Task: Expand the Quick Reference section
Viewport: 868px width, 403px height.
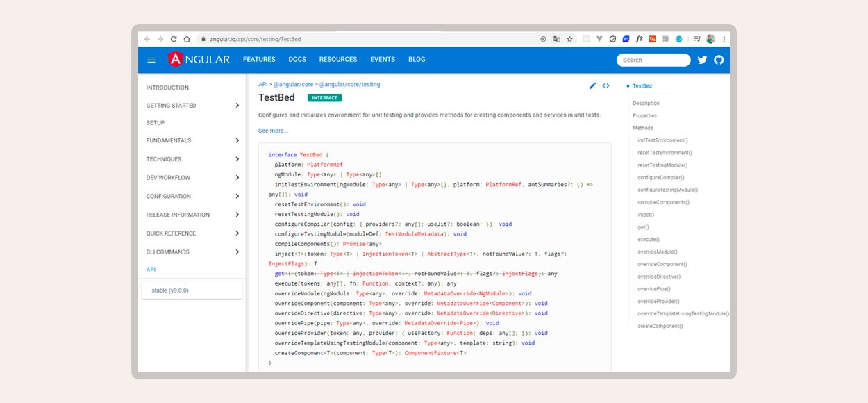Action: (x=192, y=233)
